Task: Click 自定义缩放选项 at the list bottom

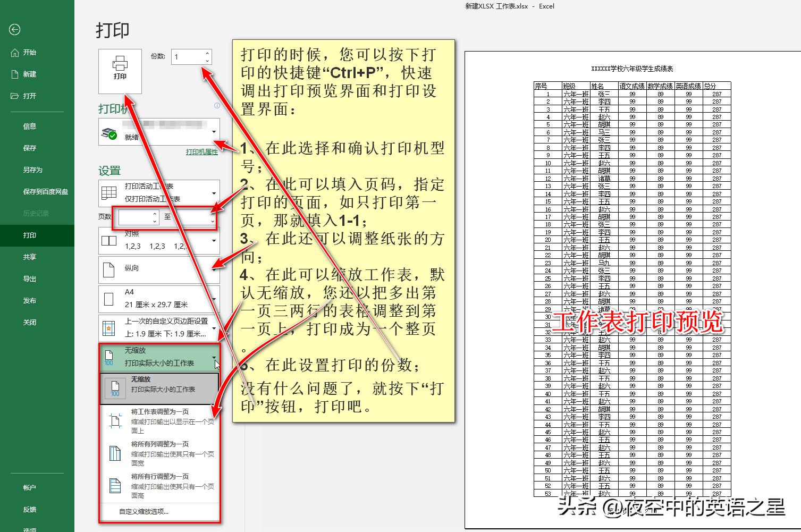Action: click(144, 511)
